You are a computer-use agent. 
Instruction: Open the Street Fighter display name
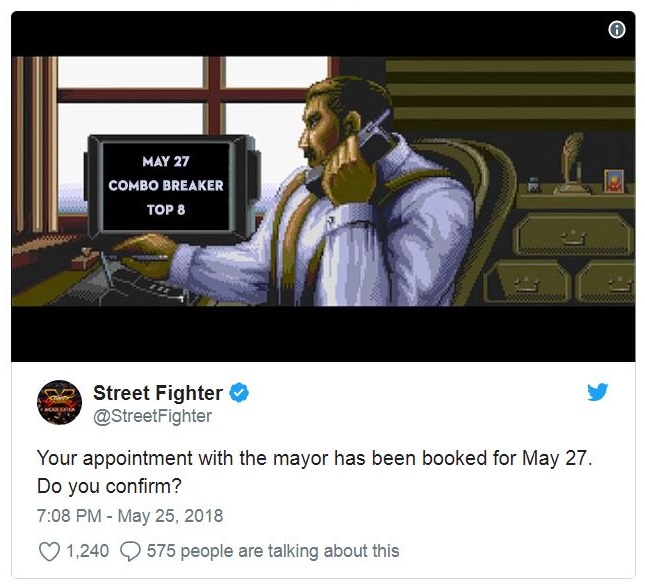(x=158, y=393)
